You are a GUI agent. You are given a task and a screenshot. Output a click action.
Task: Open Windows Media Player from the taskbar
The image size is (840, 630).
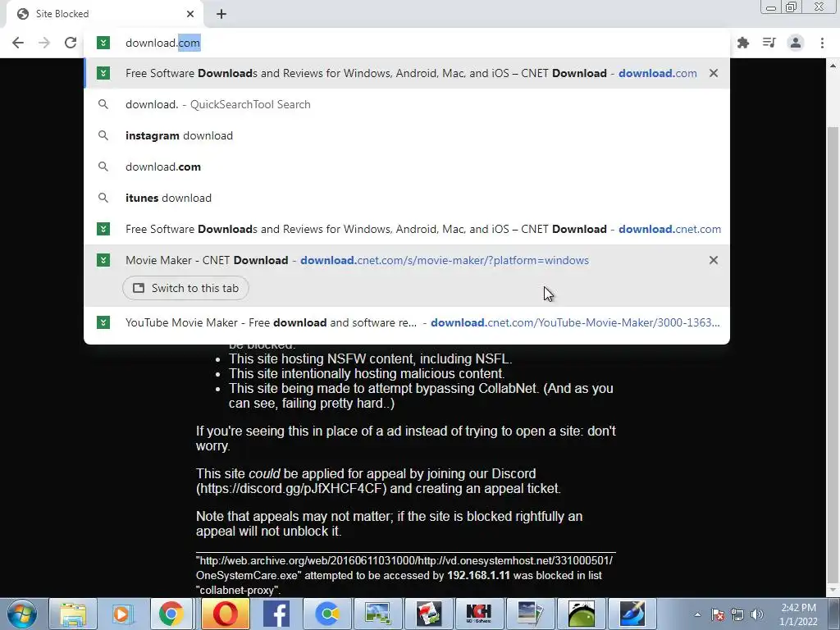click(121, 614)
